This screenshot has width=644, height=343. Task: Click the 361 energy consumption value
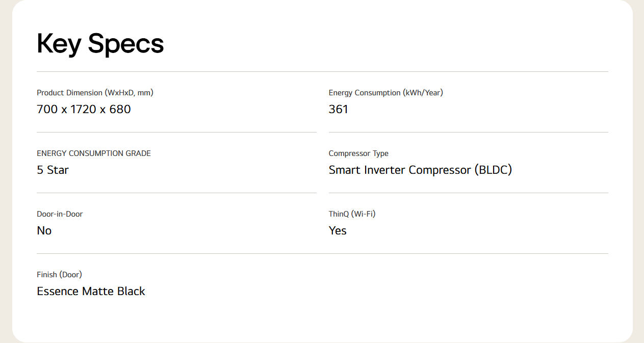(x=339, y=109)
